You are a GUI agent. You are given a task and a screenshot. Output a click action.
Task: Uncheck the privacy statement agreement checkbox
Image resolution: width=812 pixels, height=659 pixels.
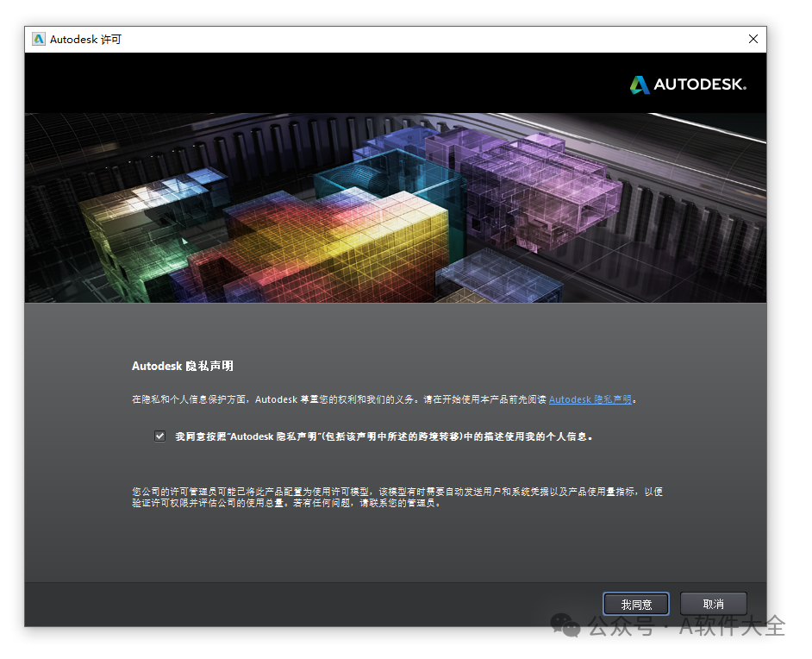point(160,436)
